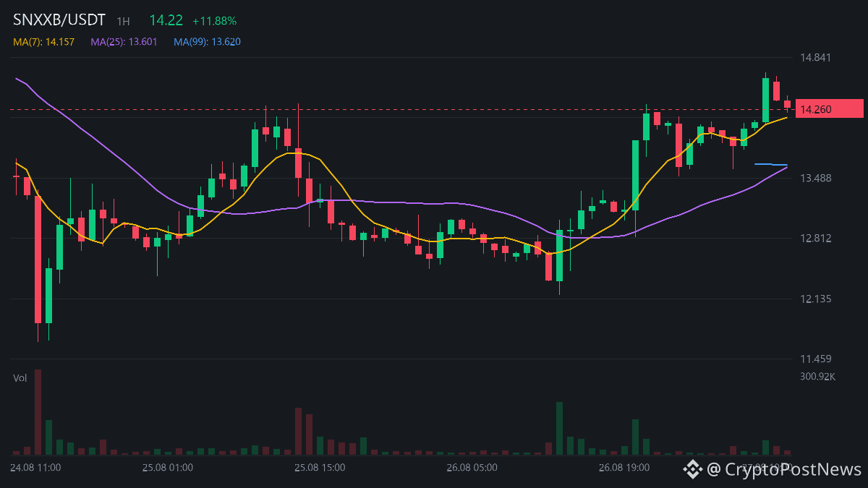Click the 11.459 price axis label
Viewport: 868px width, 488px height.
[x=816, y=359]
